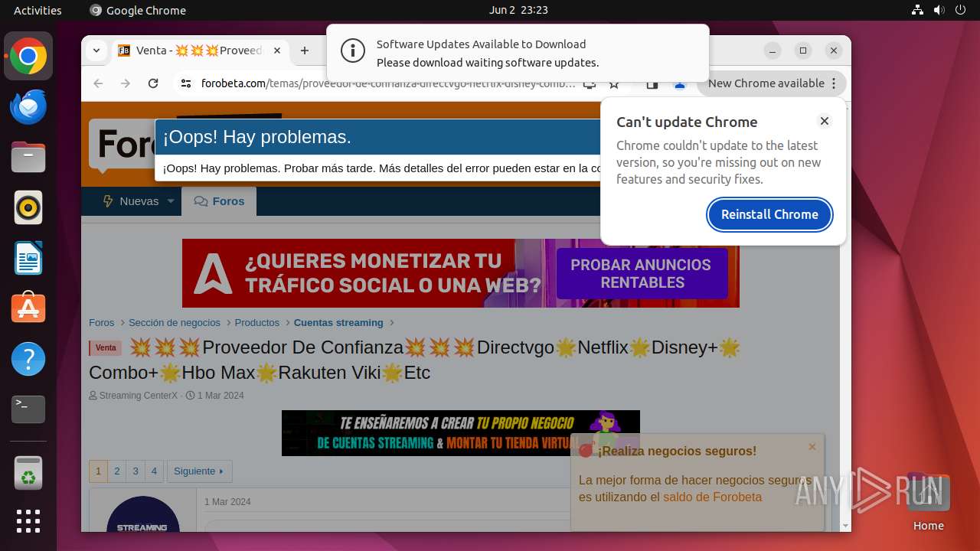The width and height of the screenshot is (980, 551).
Task: Open Streaming CenterX author profile
Action: point(139,396)
